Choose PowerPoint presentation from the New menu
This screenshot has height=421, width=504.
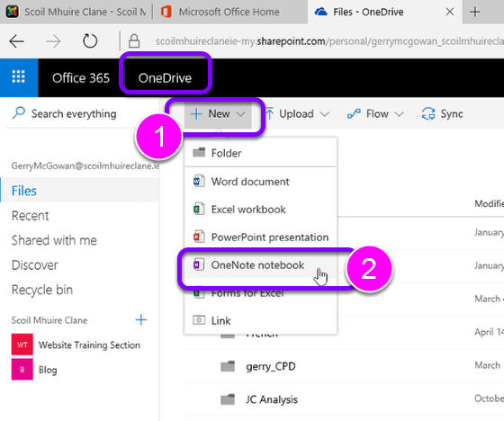(261, 237)
